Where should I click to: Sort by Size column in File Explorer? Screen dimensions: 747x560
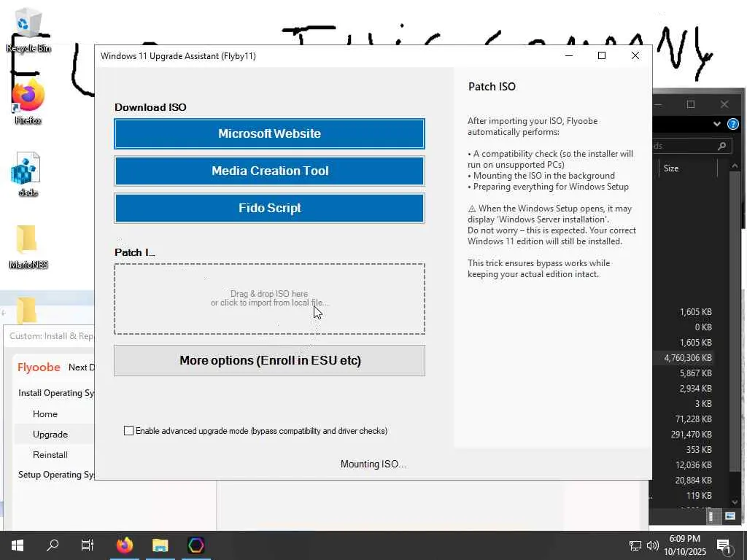point(671,168)
